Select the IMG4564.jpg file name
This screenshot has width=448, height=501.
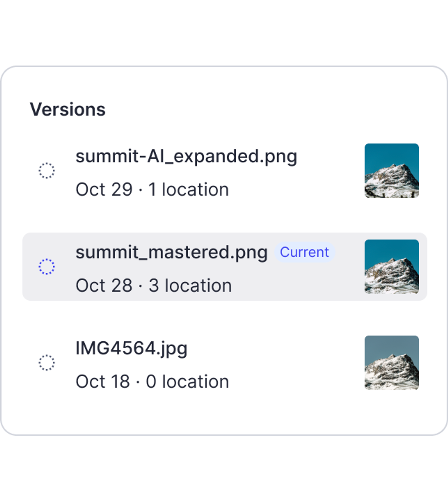(x=131, y=348)
